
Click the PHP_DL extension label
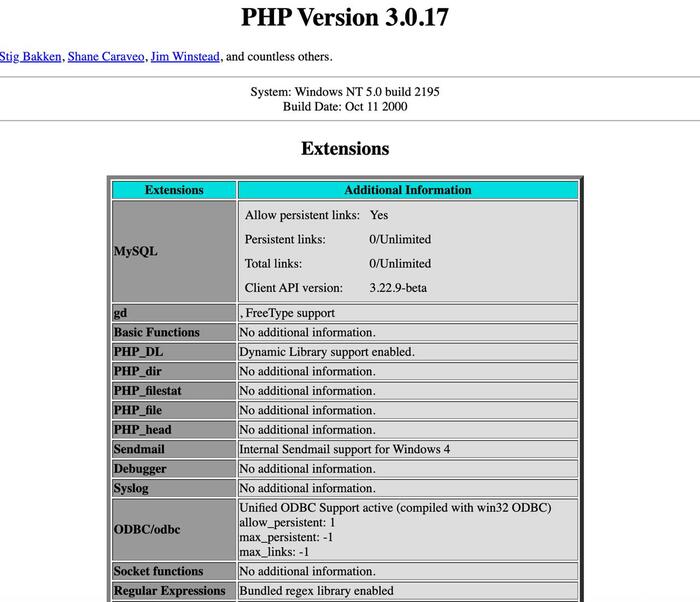click(x=138, y=352)
